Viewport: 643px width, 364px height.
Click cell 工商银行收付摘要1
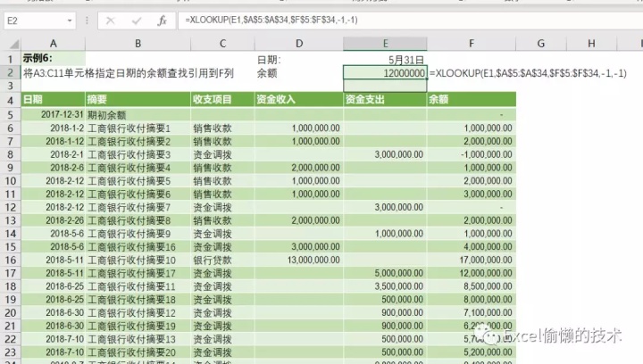point(138,128)
